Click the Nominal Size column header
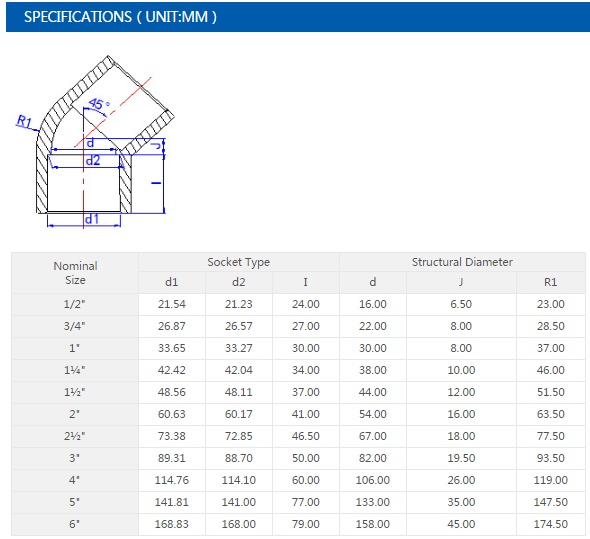Image resolution: width=590 pixels, height=539 pixels. point(75,273)
